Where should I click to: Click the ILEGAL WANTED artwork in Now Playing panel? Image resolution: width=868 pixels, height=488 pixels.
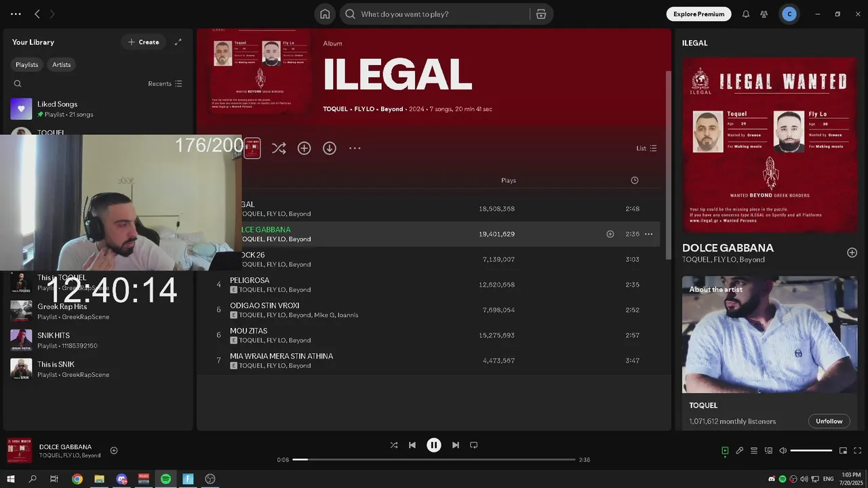tap(770, 145)
